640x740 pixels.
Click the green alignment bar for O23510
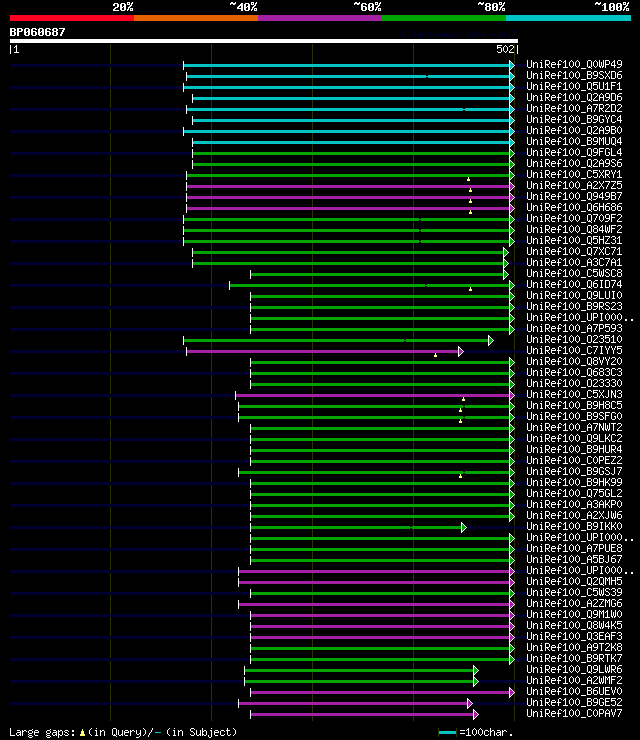337,340
